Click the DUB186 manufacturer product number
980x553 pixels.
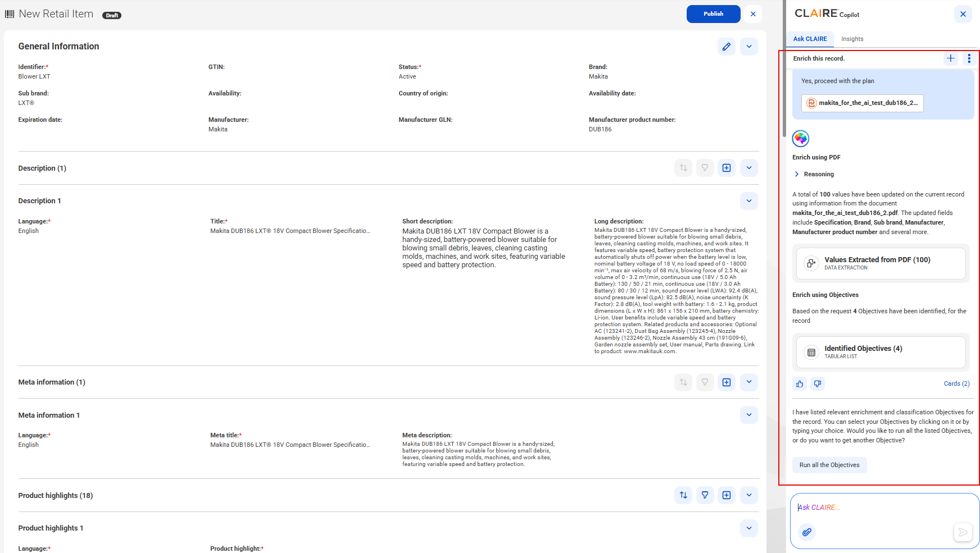click(600, 130)
